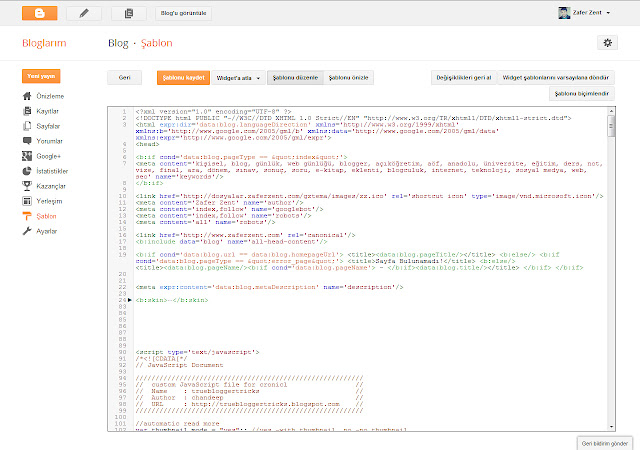
Task: Click the <head> tag code line
Action: click(x=147, y=144)
